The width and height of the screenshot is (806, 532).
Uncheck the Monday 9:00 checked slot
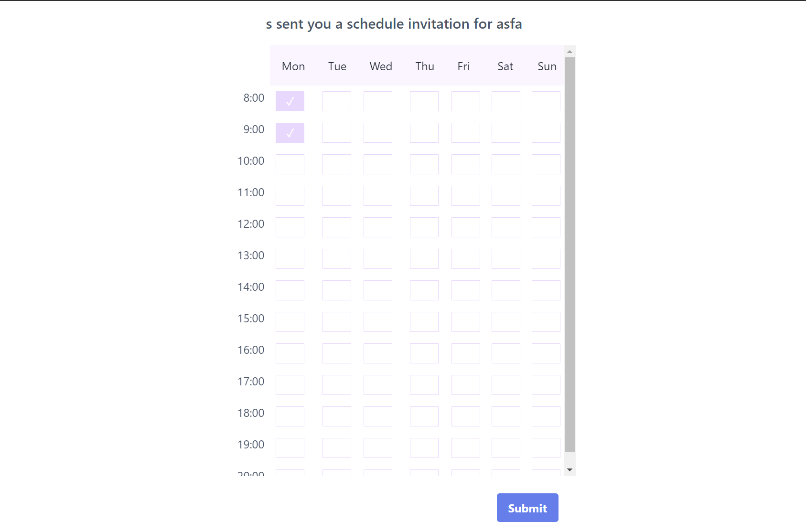coord(290,133)
